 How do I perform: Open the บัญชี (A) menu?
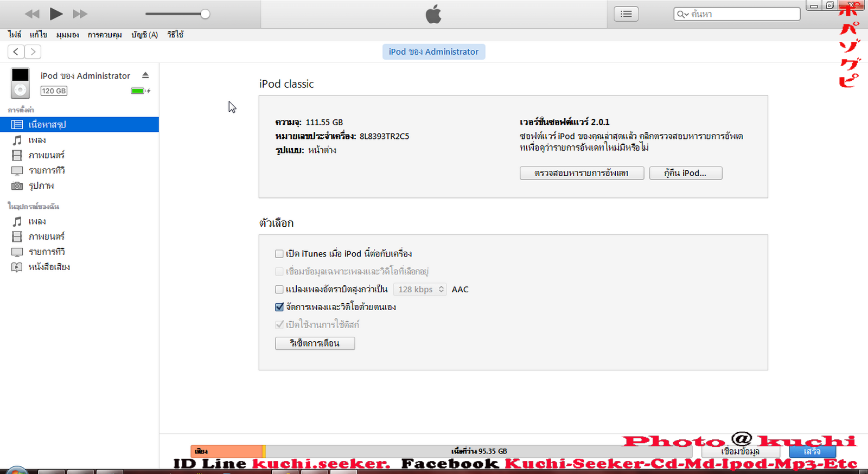point(144,35)
